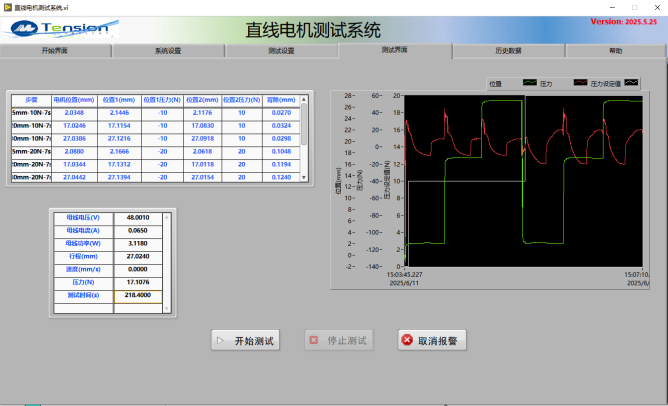Click the window icon in the title bar
This screenshot has width=668, height=406.
click(x=7, y=6)
